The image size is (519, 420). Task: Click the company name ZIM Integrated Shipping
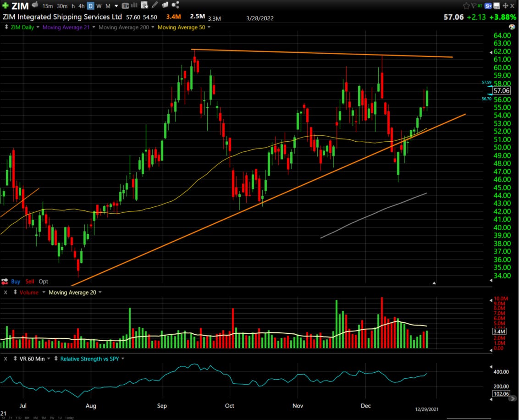(x=62, y=17)
